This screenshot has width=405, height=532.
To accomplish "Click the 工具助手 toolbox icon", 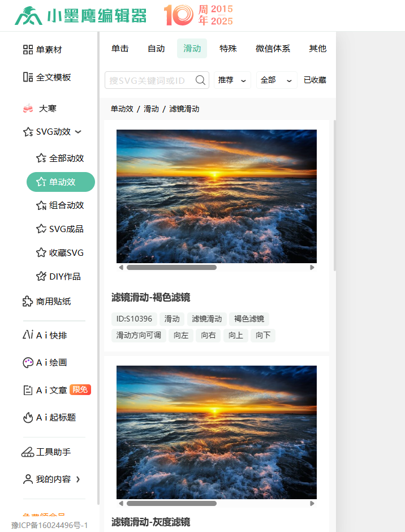I will [28, 452].
